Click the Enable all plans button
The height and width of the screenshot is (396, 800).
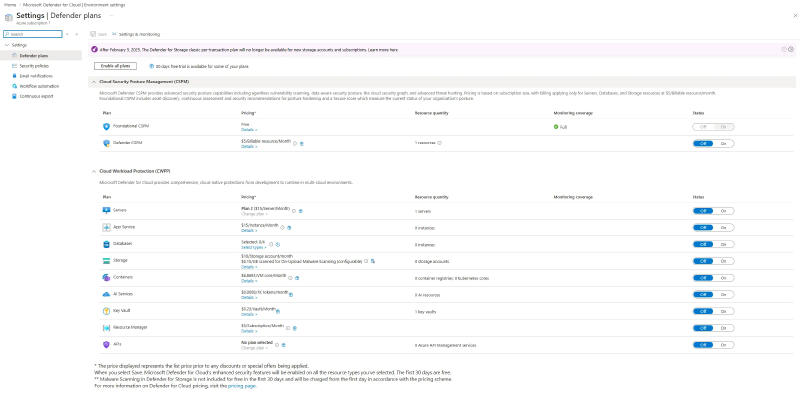pyautogui.click(x=115, y=66)
